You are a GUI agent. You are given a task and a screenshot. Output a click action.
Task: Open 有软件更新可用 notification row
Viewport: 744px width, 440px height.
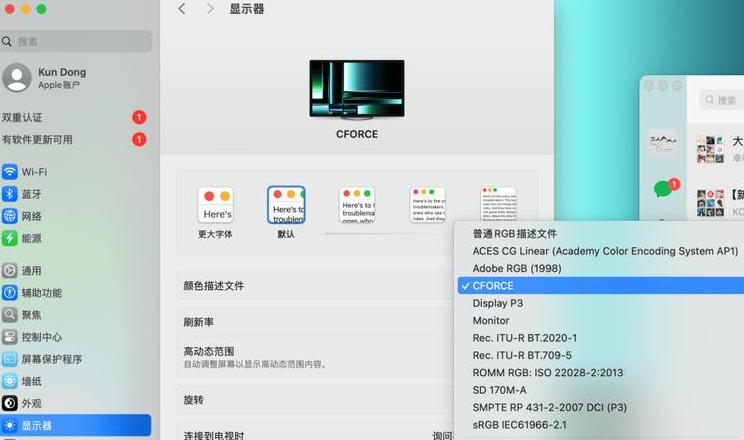tap(76, 140)
